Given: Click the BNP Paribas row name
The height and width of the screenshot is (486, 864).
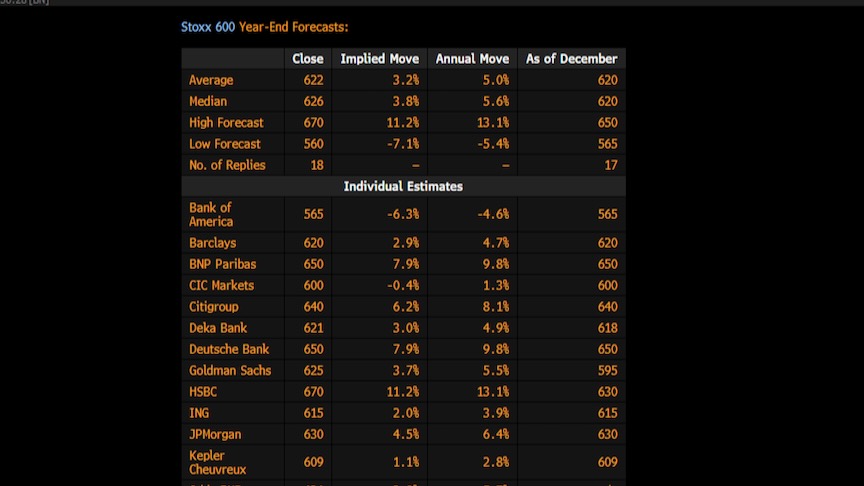Looking at the screenshot, I should point(222,264).
